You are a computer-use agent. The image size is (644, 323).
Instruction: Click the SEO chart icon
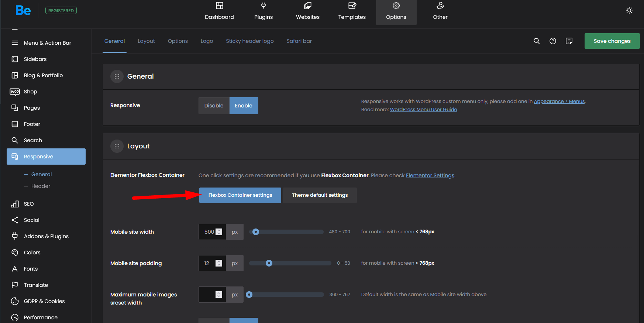[x=15, y=204]
